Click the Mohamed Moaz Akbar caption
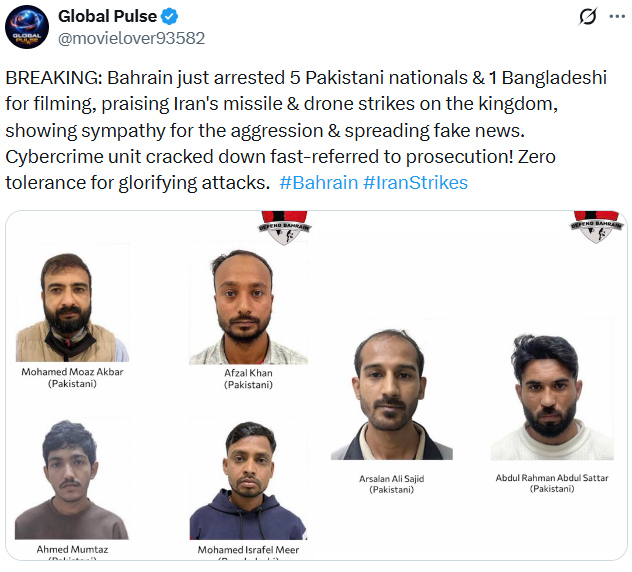 [71, 372]
